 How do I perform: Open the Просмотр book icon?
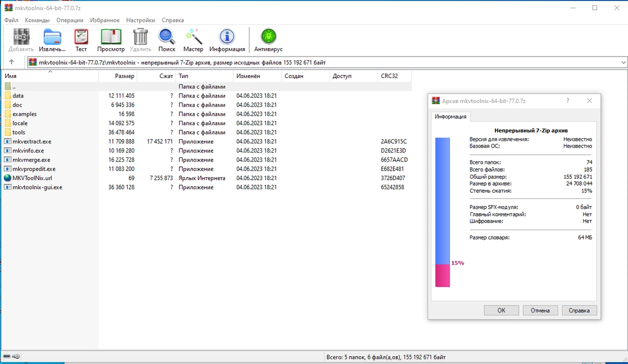coord(111,37)
